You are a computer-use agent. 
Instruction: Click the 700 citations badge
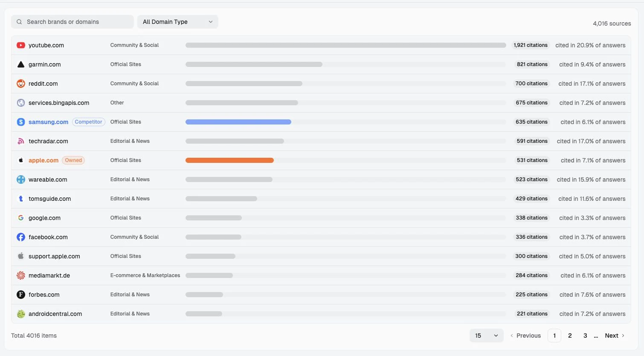point(531,84)
